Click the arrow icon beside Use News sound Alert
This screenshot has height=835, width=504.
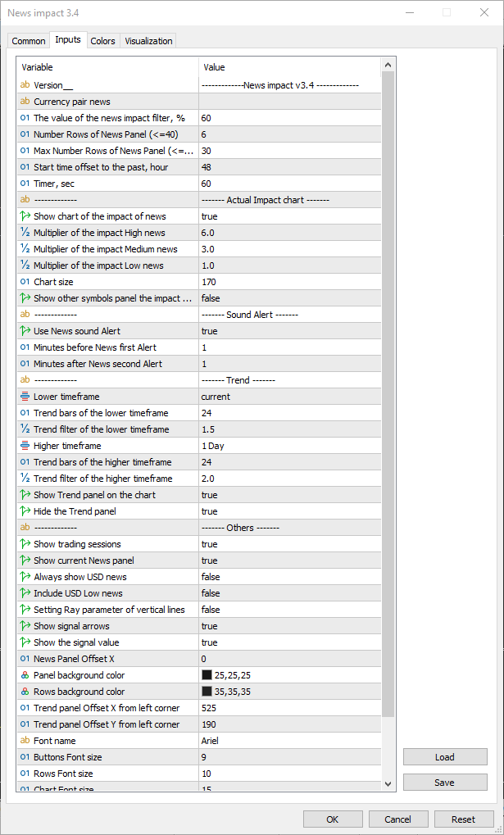coord(25,331)
